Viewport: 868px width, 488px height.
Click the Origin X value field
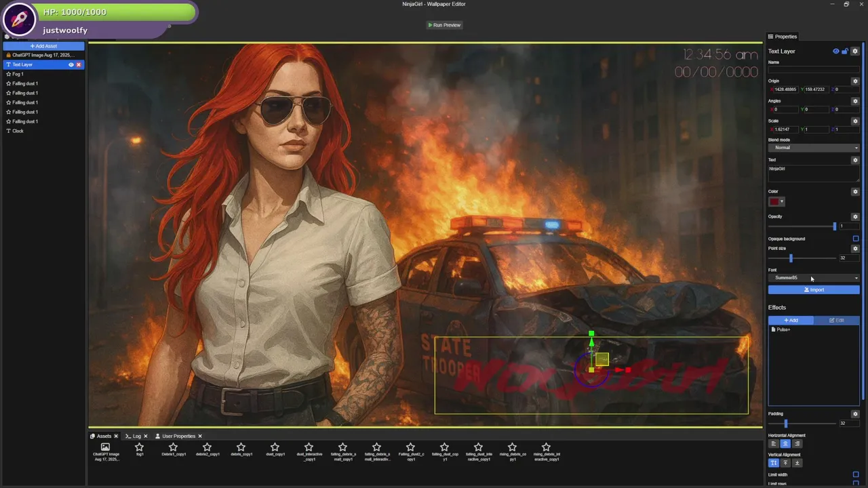coord(786,89)
